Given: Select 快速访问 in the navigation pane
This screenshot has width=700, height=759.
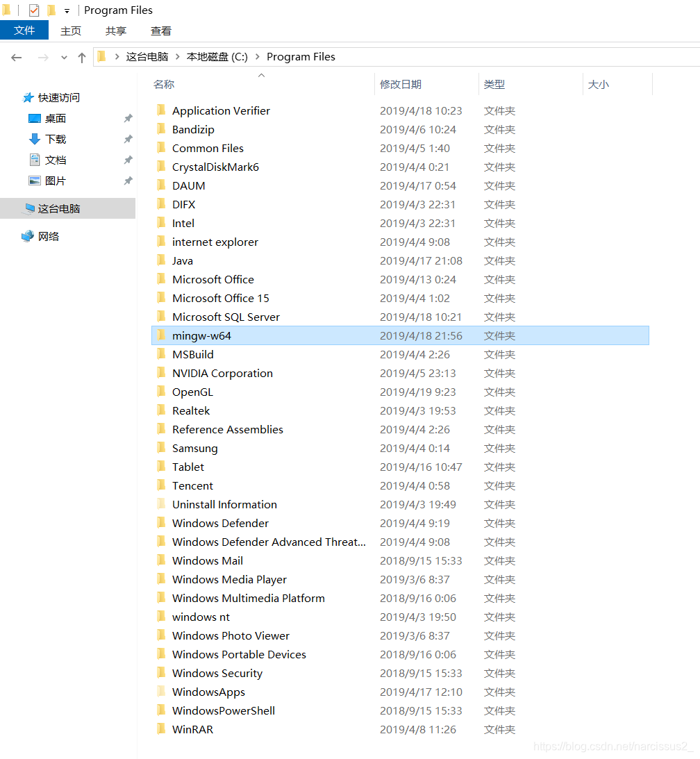Looking at the screenshot, I should coord(58,98).
